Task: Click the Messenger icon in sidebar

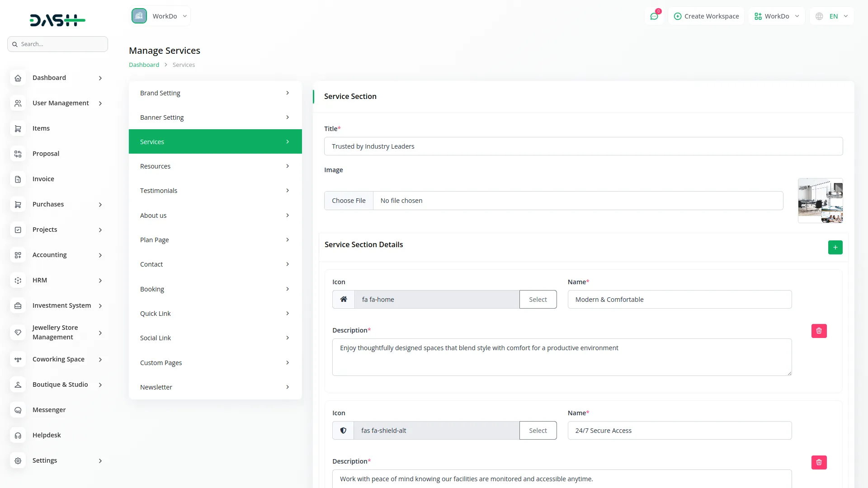Action: 18,410
